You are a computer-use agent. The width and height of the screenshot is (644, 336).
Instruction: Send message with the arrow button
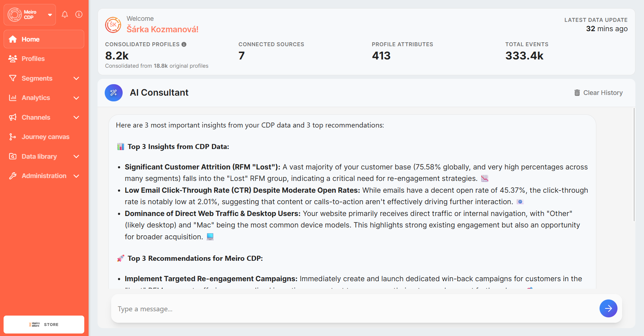click(x=608, y=308)
